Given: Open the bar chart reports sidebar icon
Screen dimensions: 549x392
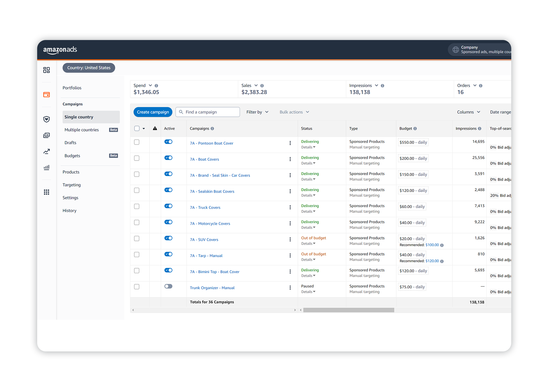Looking at the screenshot, I should click(46, 167).
